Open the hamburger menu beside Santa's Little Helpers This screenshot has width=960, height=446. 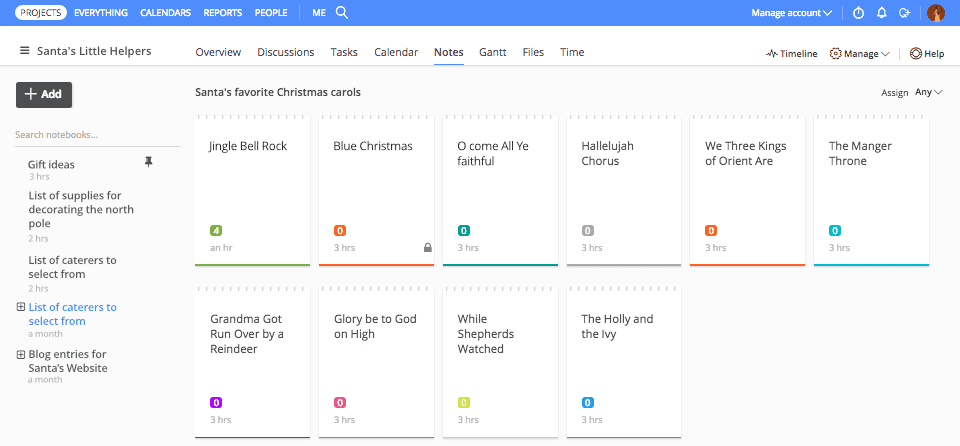(24, 52)
